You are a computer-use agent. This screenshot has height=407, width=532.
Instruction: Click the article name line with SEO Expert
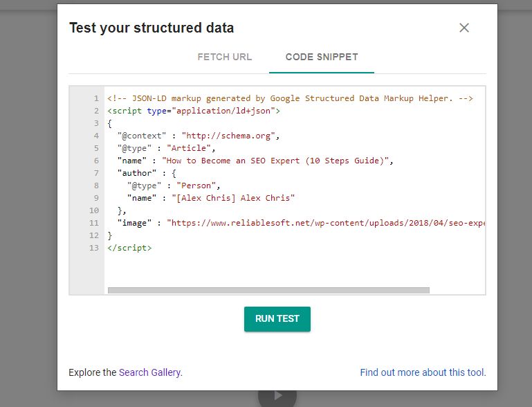pos(255,161)
